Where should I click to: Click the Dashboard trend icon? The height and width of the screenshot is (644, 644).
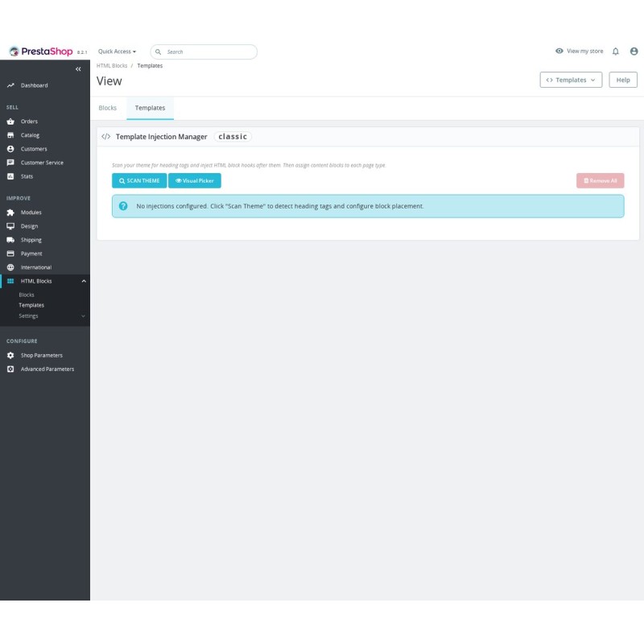(10, 85)
